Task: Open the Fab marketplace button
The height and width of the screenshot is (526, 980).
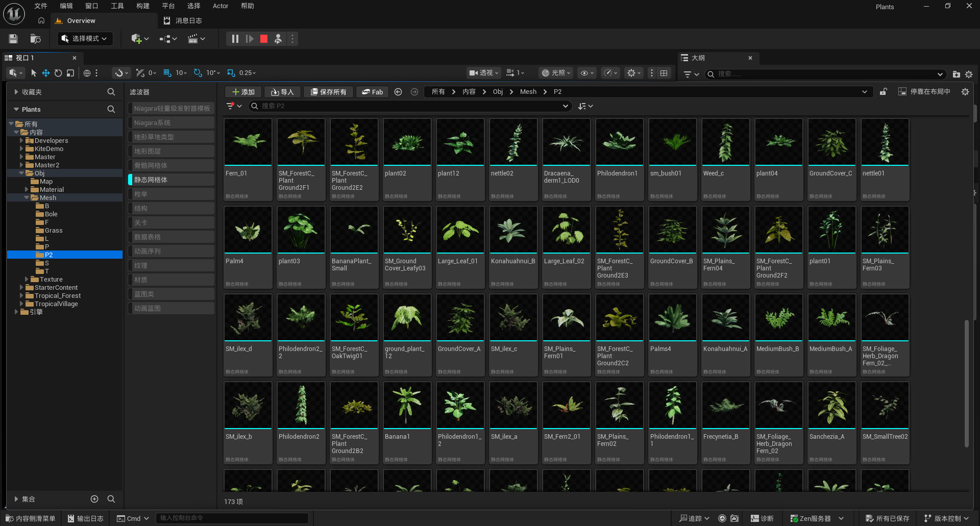Action: 372,92
